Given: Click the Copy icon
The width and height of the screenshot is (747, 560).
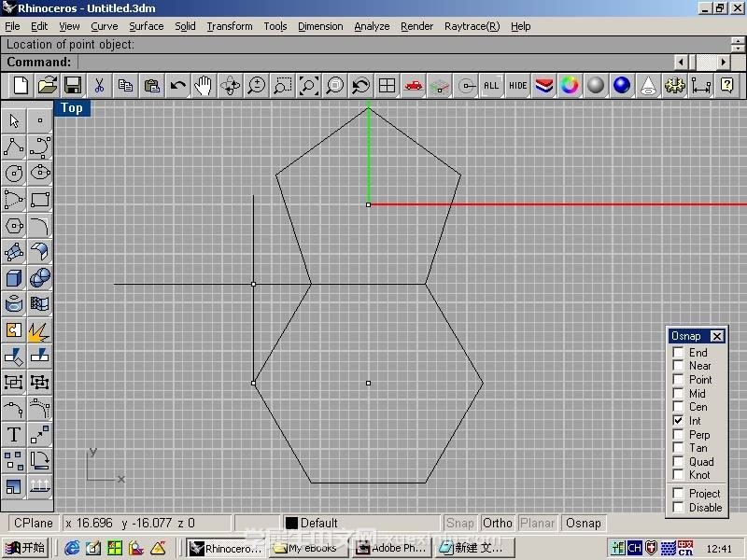Looking at the screenshot, I should tap(125, 86).
